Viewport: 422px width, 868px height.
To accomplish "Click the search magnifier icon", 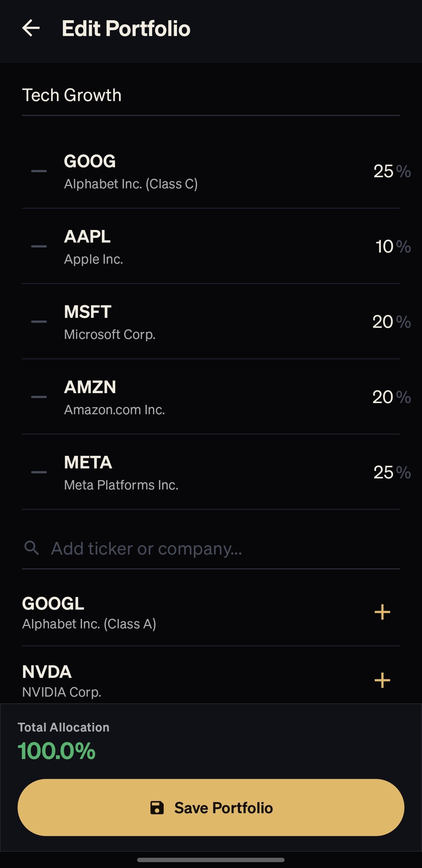I will [32, 548].
